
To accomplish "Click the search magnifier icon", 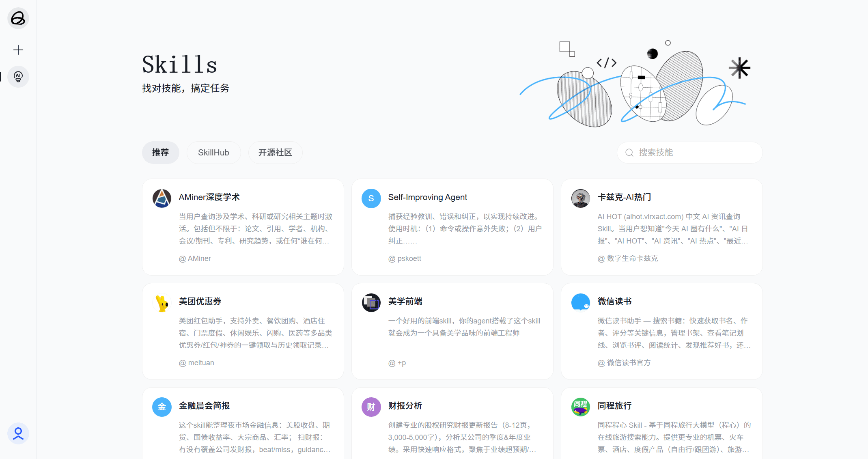I will 629,153.
